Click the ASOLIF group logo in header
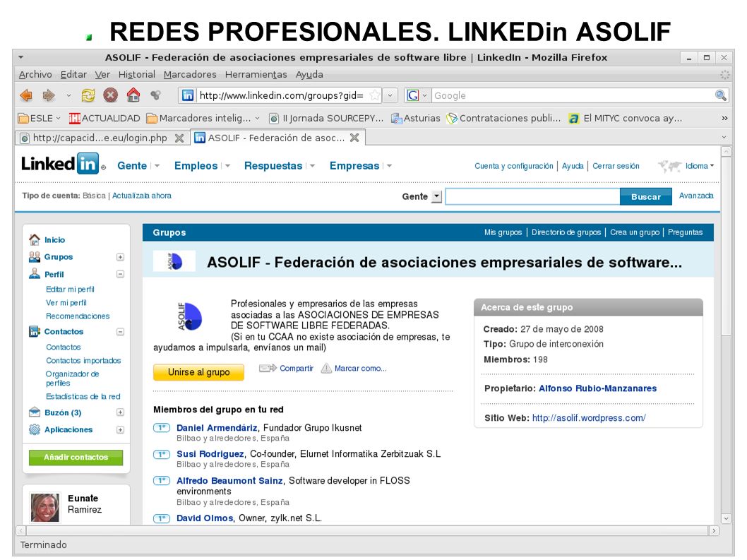Screen dimensions: 747x560 [174, 261]
